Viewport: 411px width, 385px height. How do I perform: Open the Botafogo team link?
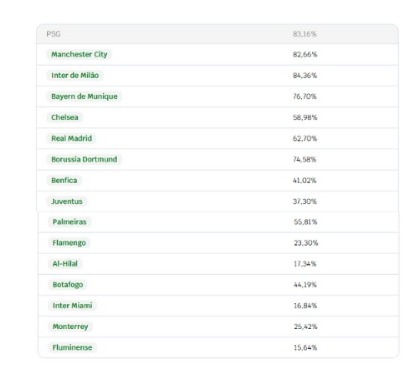click(68, 285)
